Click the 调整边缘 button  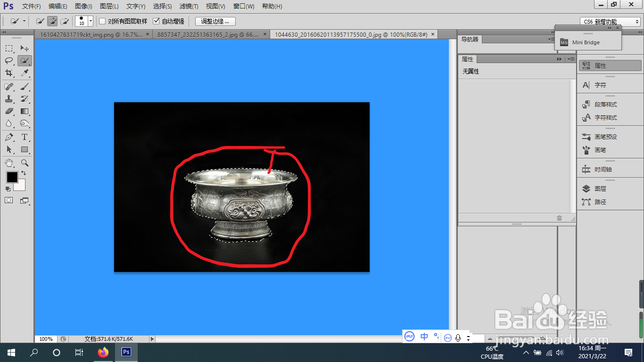click(x=215, y=21)
